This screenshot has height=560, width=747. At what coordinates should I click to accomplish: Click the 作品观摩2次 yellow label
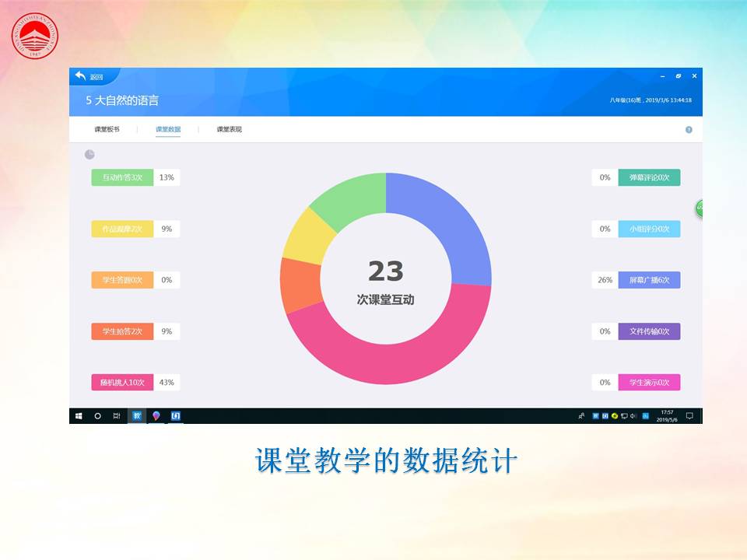[122, 229]
